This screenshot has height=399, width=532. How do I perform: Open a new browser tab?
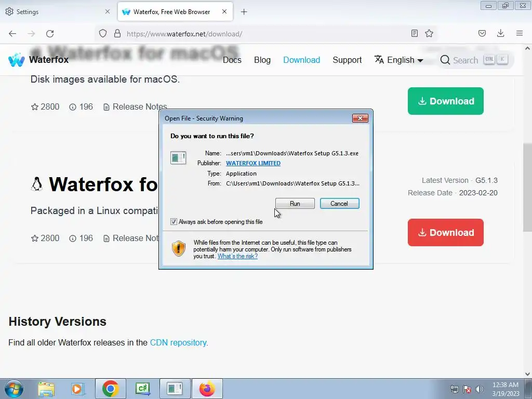click(x=244, y=12)
